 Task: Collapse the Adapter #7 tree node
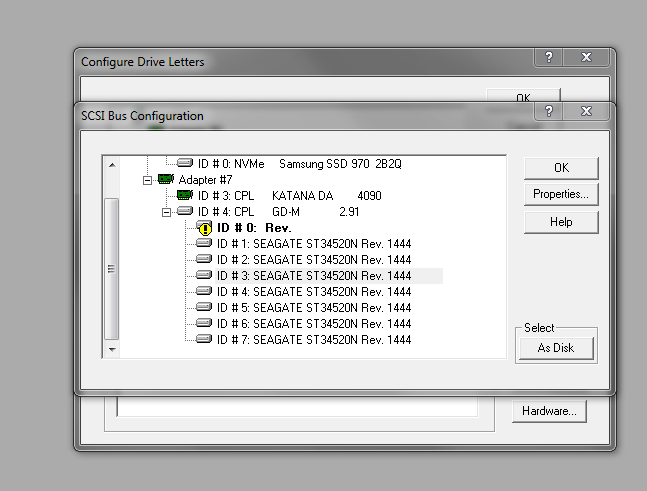(147, 180)
